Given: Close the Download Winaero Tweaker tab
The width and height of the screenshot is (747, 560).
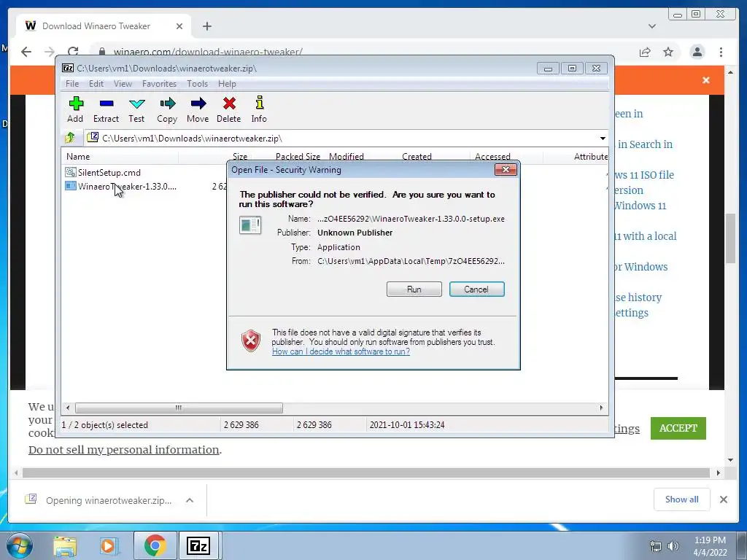Looking at the screenshot, I should pyautogui.click(x=179, y=26).
